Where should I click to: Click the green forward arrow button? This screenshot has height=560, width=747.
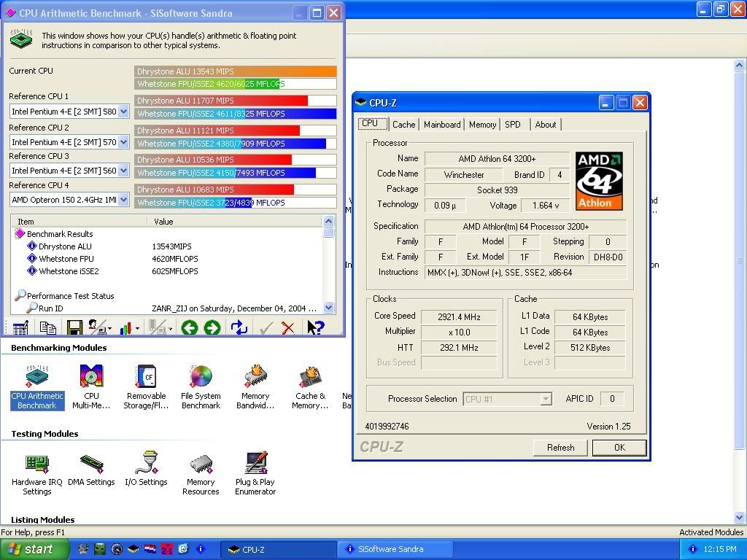(x=212, y=328)
